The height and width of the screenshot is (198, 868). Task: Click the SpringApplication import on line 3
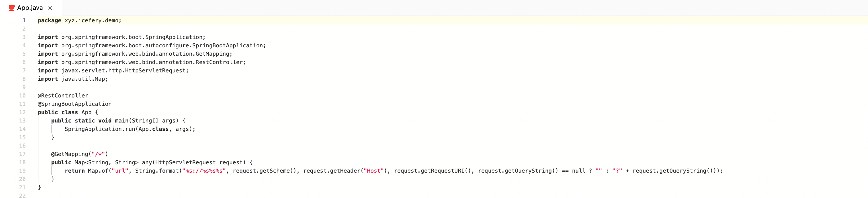(121, 37)
